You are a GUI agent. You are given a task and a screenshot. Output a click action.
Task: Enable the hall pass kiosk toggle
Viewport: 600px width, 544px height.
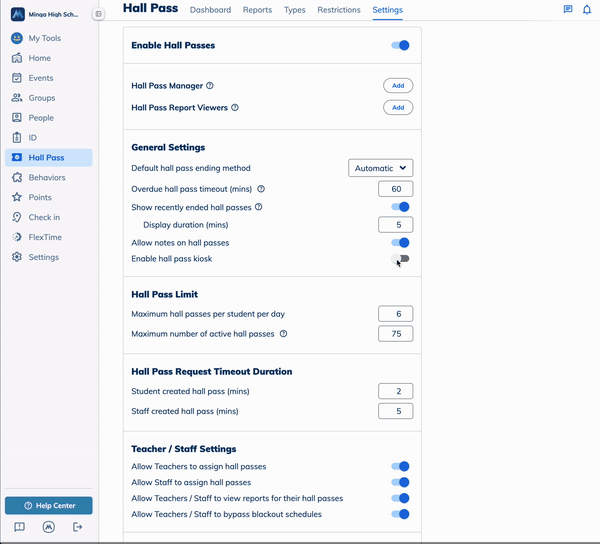(x=400, y=259)
